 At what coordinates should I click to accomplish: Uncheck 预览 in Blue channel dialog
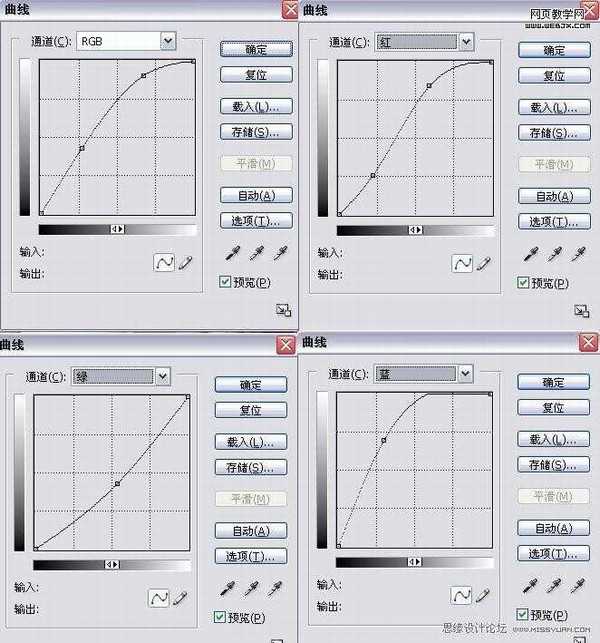pyautogui.click(x=522, y=614)
